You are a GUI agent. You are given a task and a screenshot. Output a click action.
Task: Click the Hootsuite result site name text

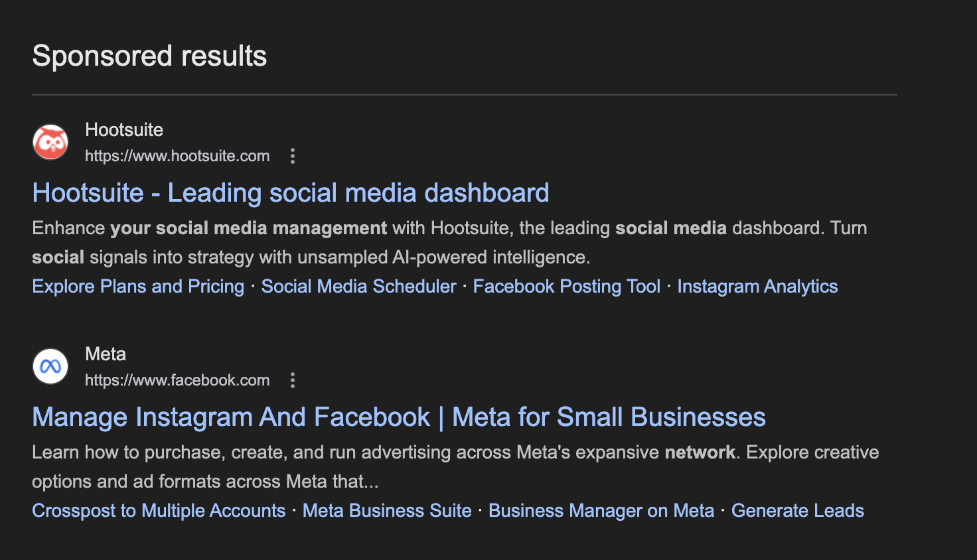click(x=123, y=129)
